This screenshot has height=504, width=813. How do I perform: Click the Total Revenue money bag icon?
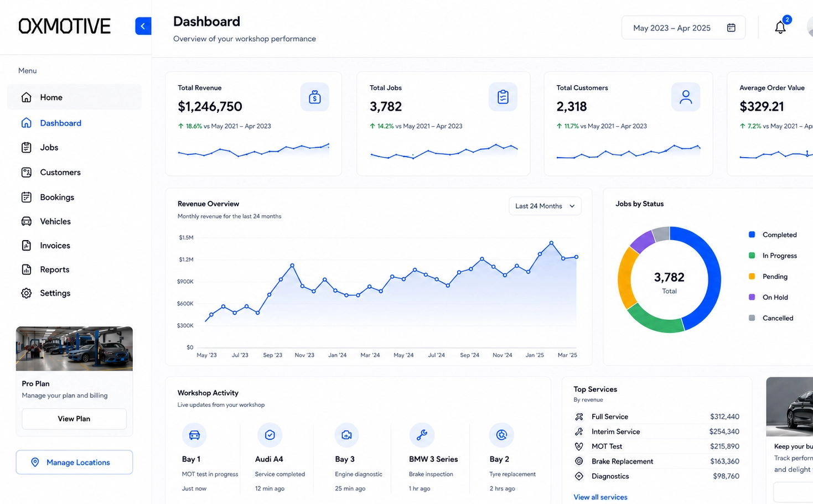tap(315, 97)
